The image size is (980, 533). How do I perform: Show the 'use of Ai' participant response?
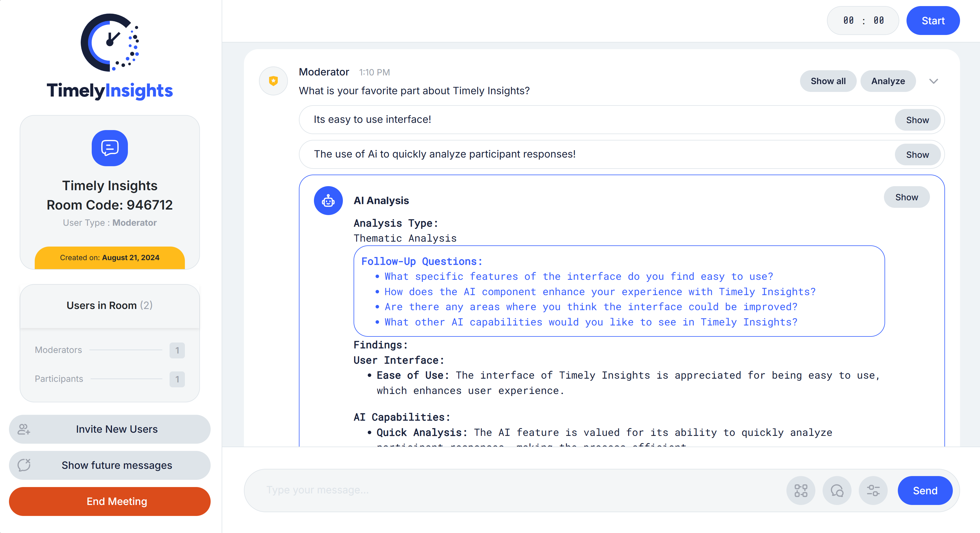pyautogui.click(x=917, y=155)
